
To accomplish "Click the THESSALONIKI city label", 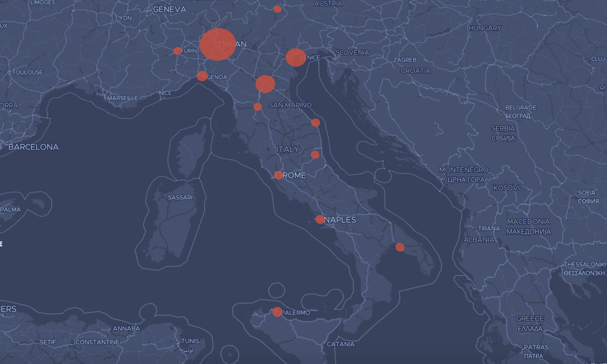I will coord(585,264).
